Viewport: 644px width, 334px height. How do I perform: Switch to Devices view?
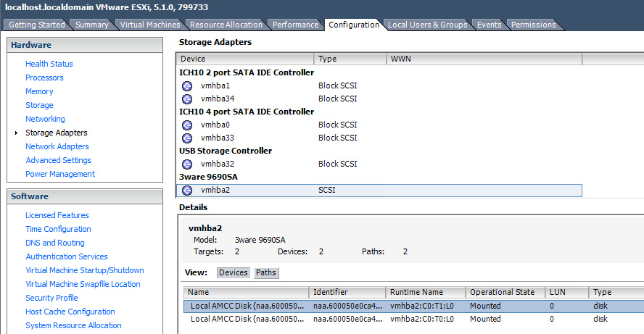pos(233,273)
